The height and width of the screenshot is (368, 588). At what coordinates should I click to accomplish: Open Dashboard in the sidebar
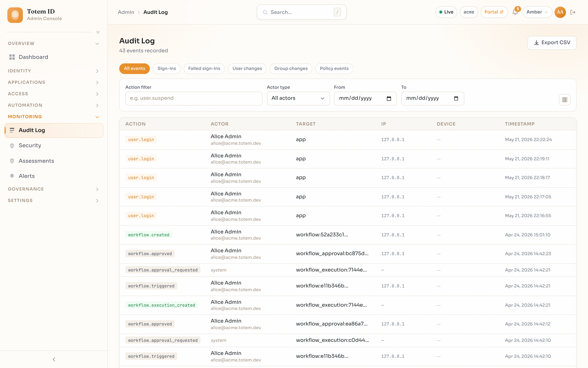click(54, 57)
